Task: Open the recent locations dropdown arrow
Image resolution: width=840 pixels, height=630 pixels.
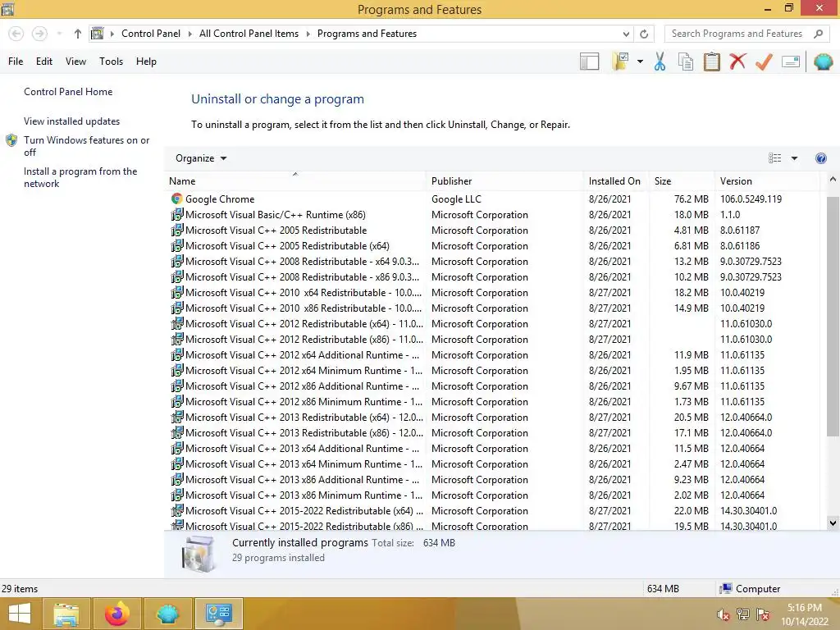Action: click(59, 34)
